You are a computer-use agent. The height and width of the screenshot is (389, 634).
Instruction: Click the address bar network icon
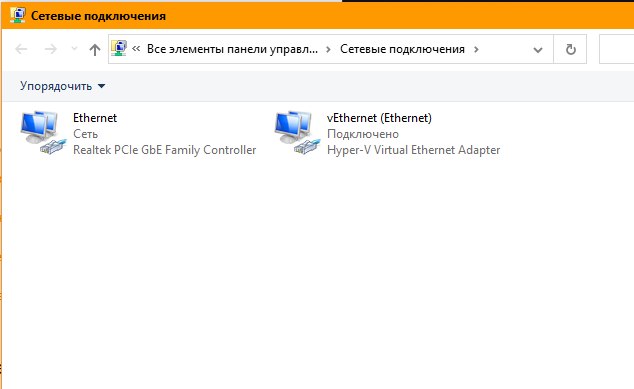(x=119, y=49)
